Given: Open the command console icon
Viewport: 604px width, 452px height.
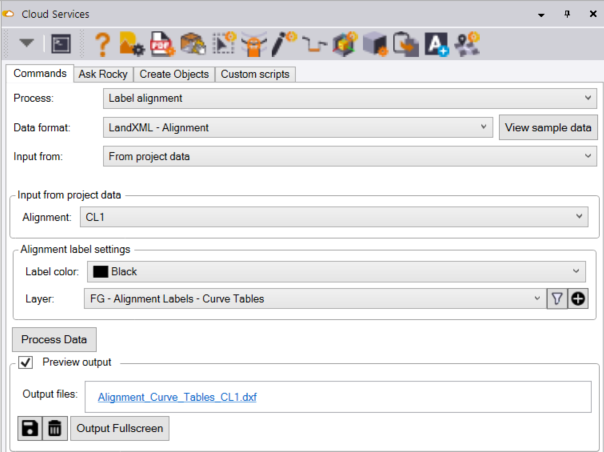Looking at the screenshot, I should point(61,44).
